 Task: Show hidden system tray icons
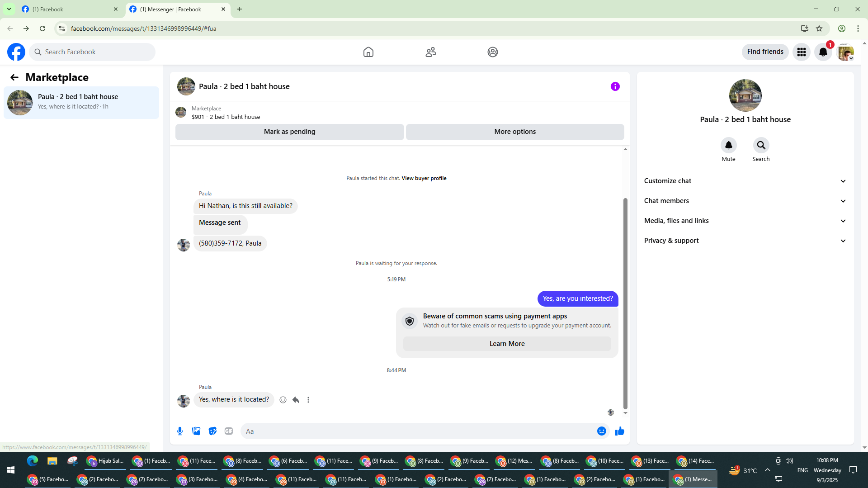768,470
